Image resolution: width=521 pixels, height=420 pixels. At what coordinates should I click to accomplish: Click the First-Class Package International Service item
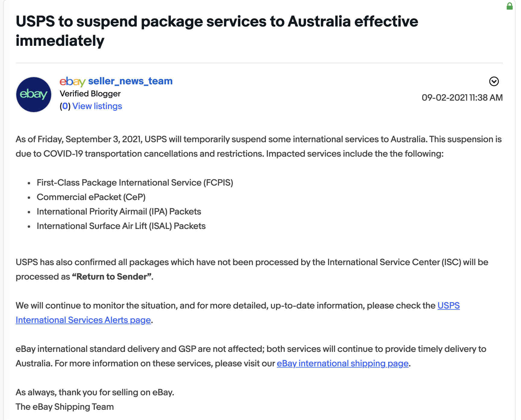(135, 183)
